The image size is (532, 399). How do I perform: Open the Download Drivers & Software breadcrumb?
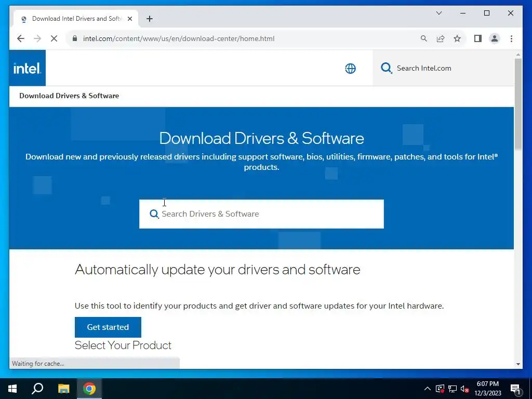pos(69,96)
